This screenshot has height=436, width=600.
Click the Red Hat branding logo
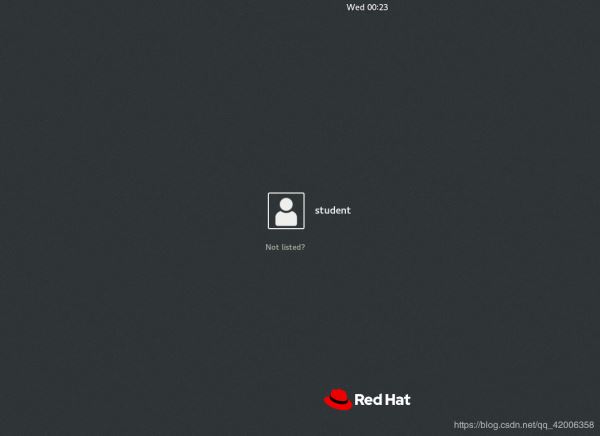[366, 399]
